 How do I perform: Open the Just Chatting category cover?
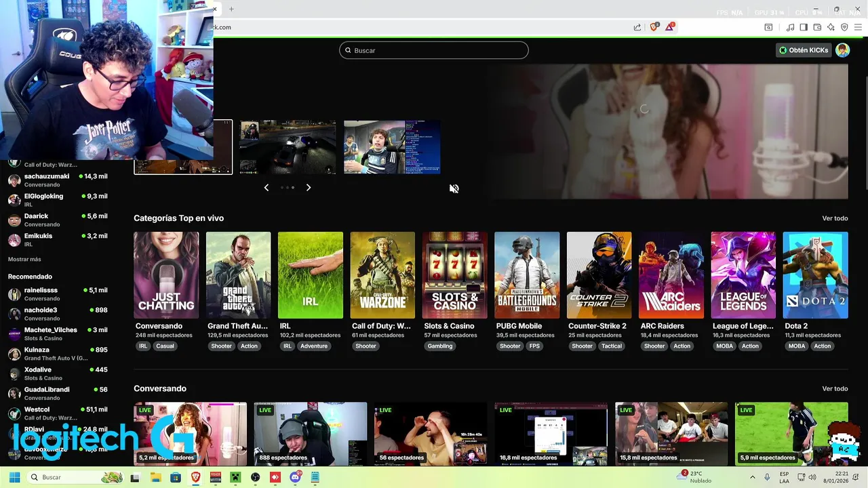(x=166, y=275)
